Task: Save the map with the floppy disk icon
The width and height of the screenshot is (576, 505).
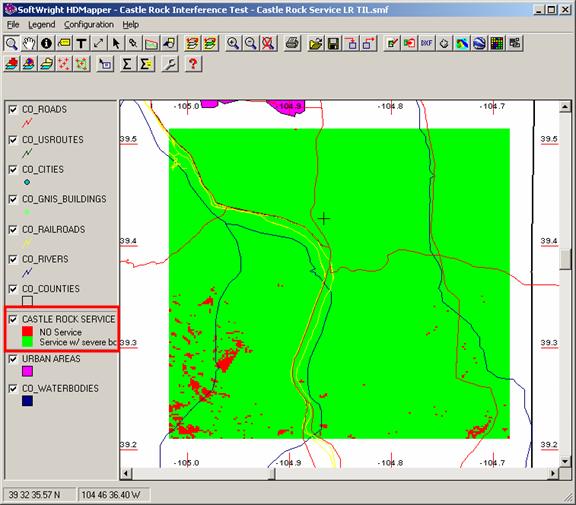Action: (334, 43)
